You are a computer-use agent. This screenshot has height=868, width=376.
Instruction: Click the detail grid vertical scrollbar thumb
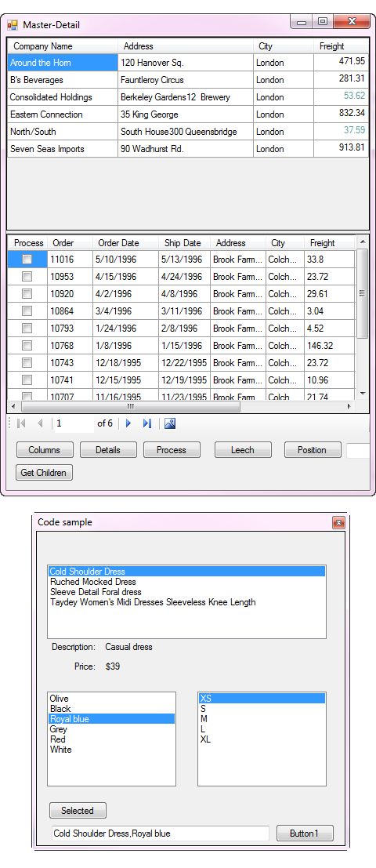coord(362,293)
